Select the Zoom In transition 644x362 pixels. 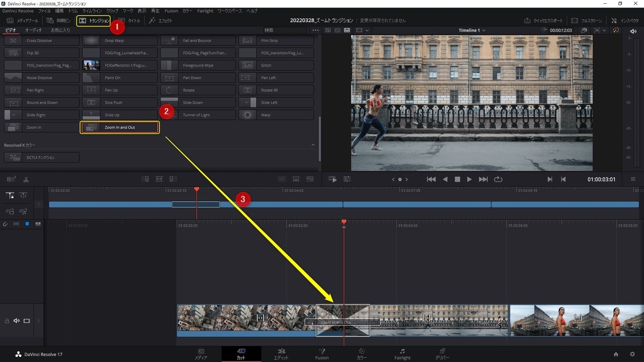42,128
